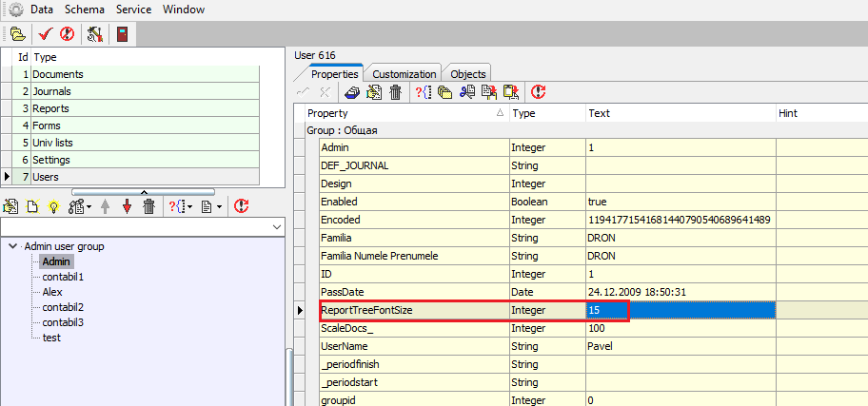Select the Journals row in Type list

[x=135, y=91]
